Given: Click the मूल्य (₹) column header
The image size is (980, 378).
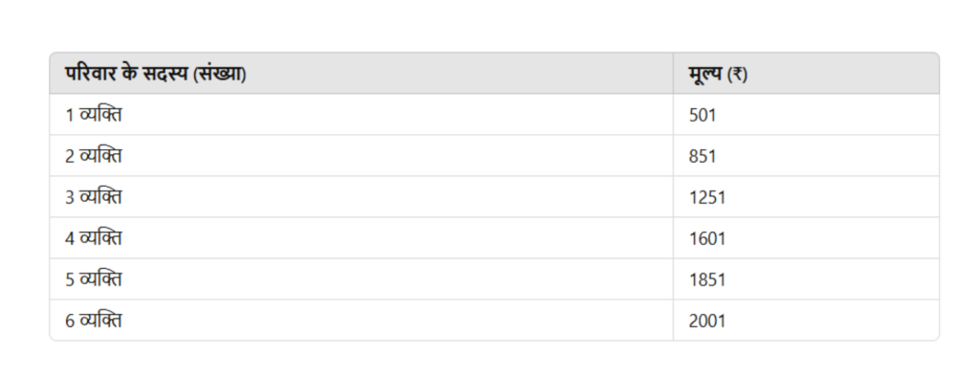Looking at the screenshot, I should coord(806,74).
